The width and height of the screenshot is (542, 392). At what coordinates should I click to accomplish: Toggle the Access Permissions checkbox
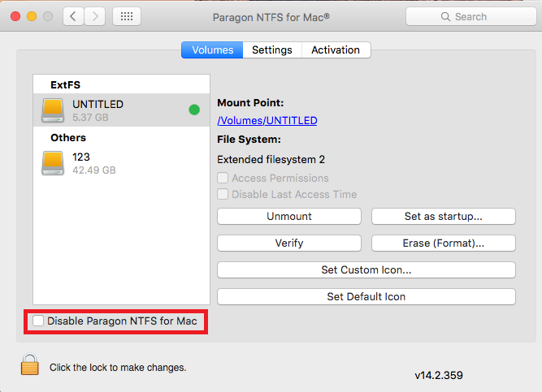(x=223, y=178)
